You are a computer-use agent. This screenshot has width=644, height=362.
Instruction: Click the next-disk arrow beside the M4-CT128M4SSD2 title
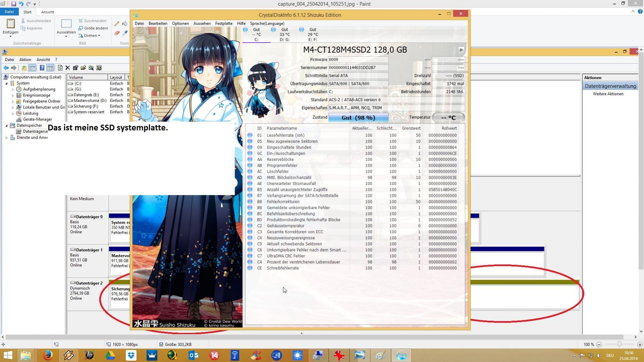tap(461, 50)
